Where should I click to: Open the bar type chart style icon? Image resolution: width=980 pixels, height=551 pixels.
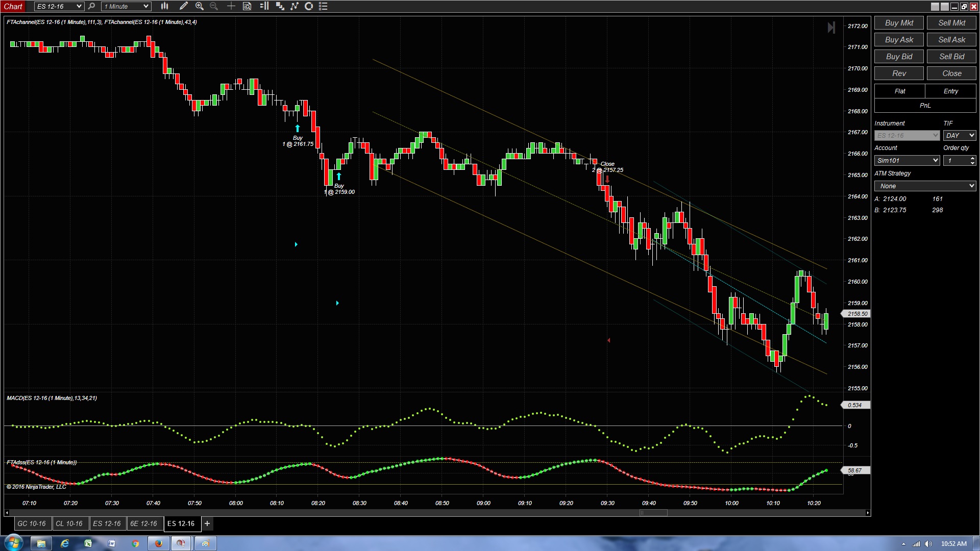(164, 6)
